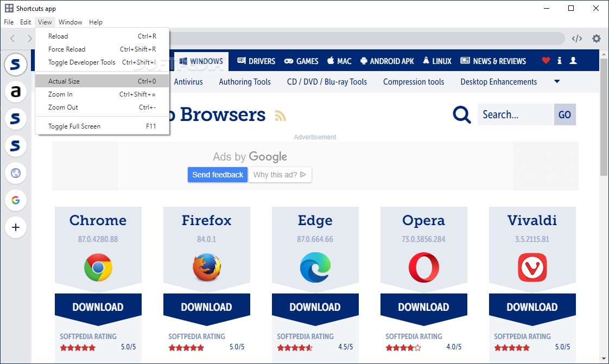
Task: Download Edge with its DOWNLOAD button
Action: (315, 307)
